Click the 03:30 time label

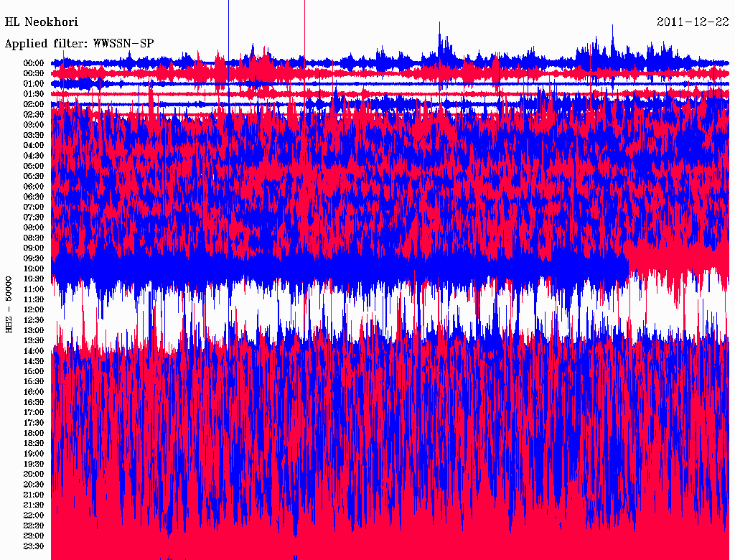pyautogui.click(x=34, y=135)
